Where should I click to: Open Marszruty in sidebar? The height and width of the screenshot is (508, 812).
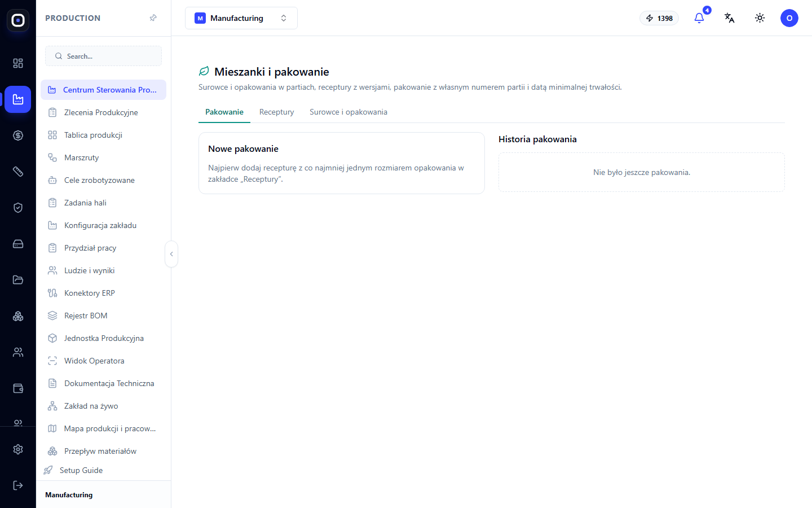104,157
